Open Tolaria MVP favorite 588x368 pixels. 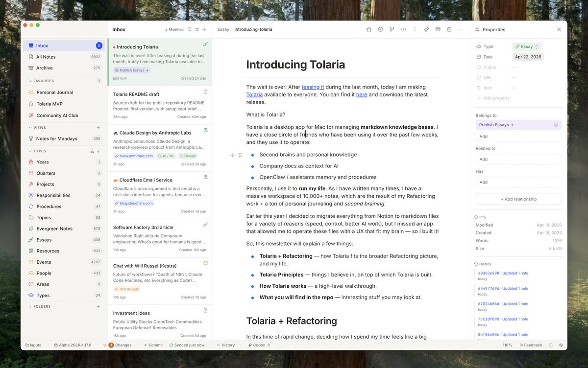click(64, 104)
